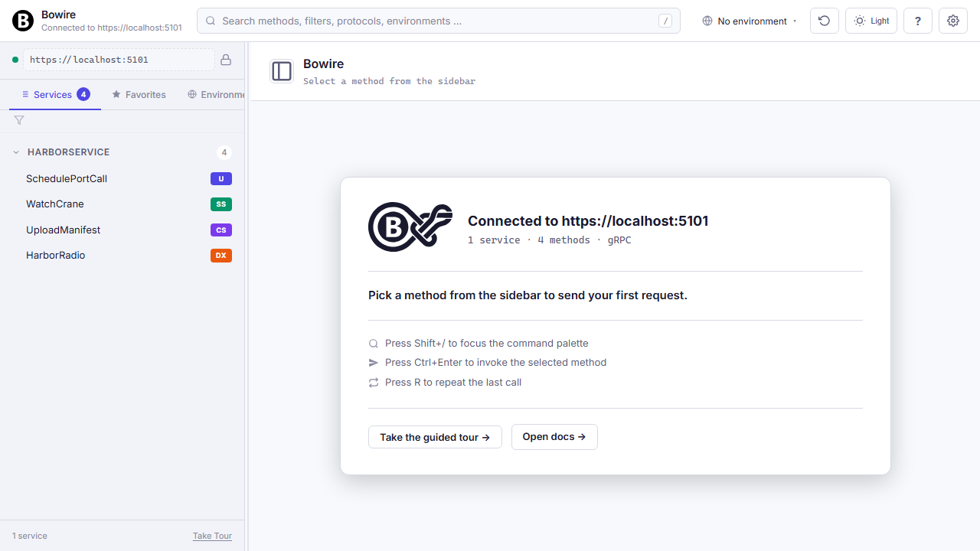
Task: Click the green connection status dot
Action: pos(15,60)
